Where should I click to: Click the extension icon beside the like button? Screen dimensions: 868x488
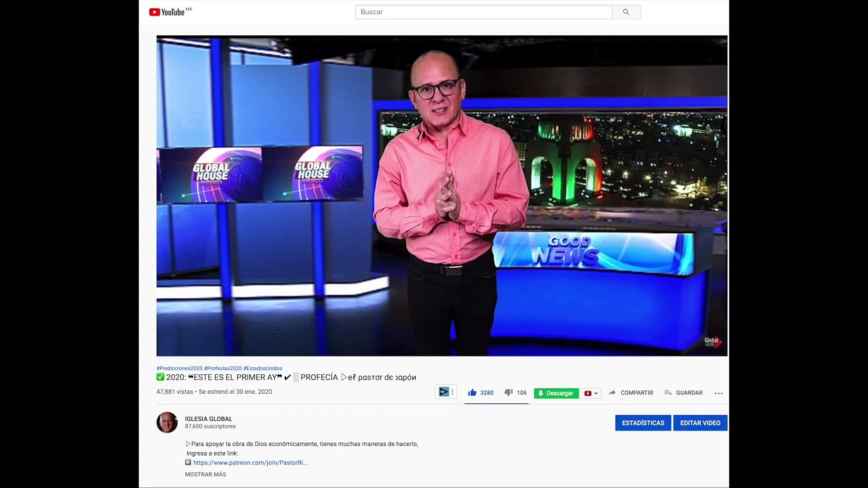(x=446, y=392)
